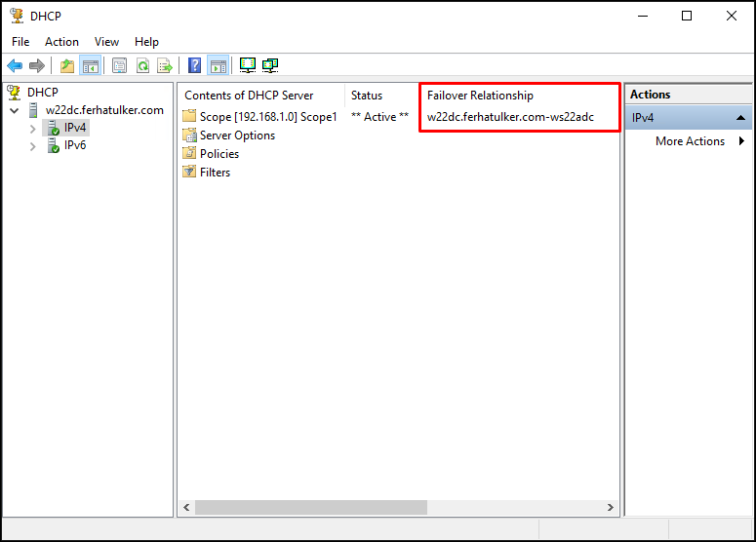Open the Action menu

61,42
